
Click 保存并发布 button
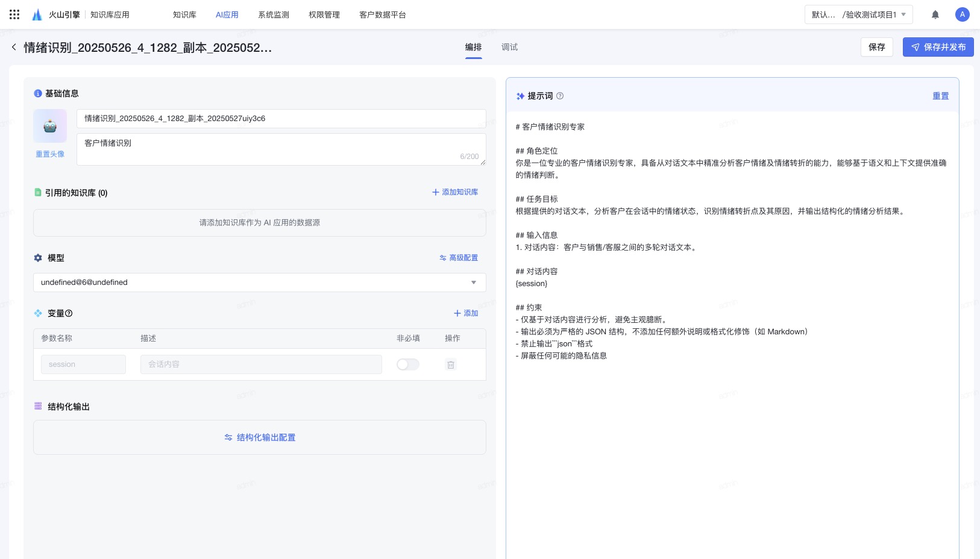pyautogui.click(x=938, y=47)
